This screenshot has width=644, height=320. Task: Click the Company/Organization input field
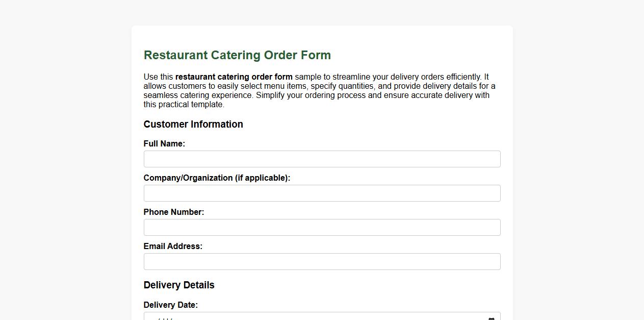pyautogui.click(x=322, y=193)
